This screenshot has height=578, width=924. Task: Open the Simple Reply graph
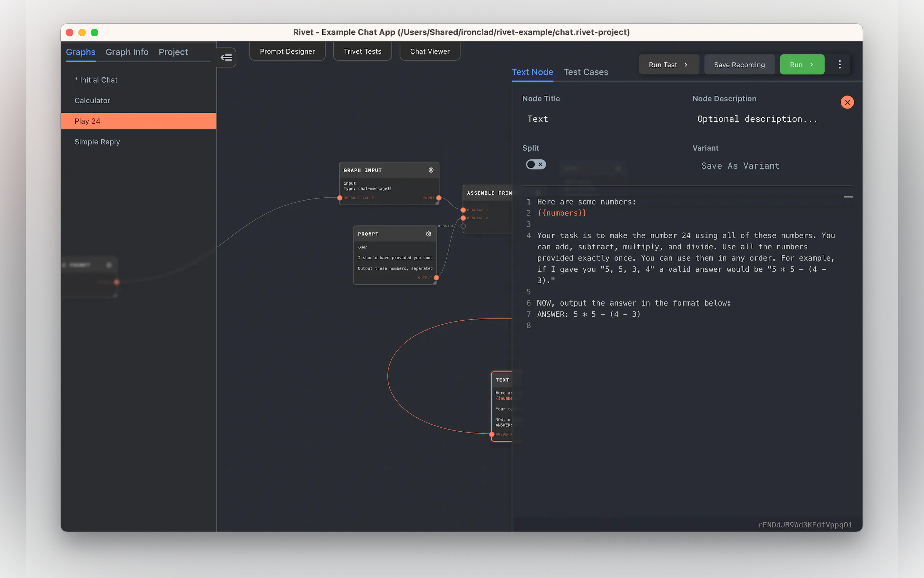[139, 142]
